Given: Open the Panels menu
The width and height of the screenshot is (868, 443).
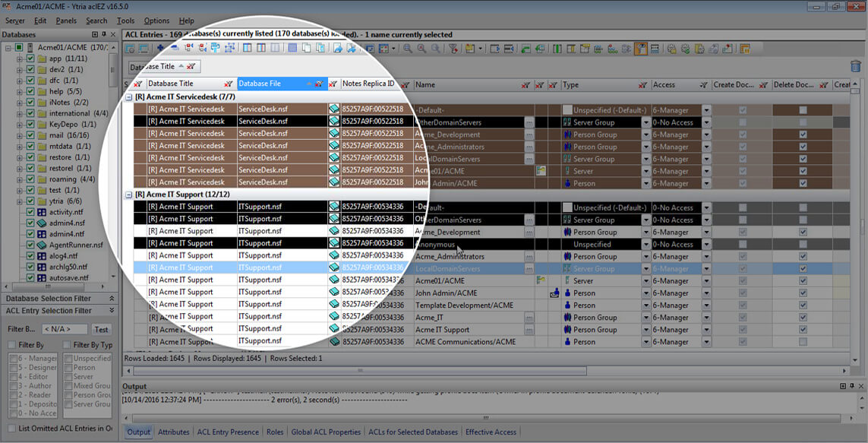Looking at the screenshot, I should point(66,21).
